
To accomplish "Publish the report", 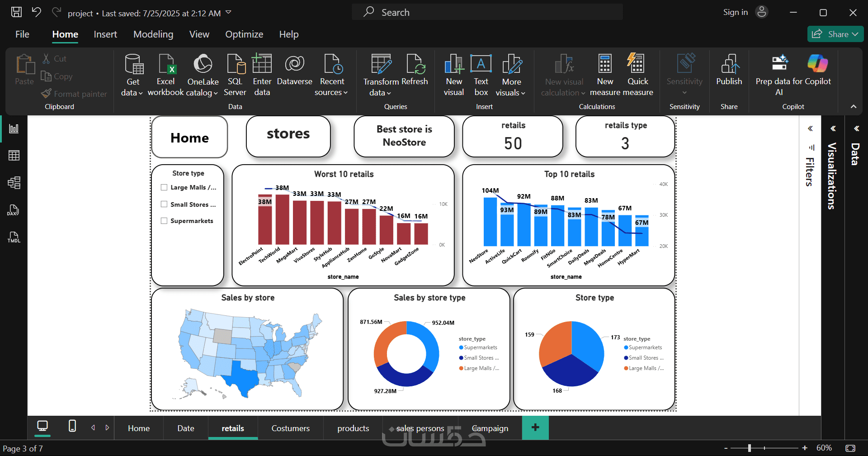I will pyautogui.click(x=729, y=70).
